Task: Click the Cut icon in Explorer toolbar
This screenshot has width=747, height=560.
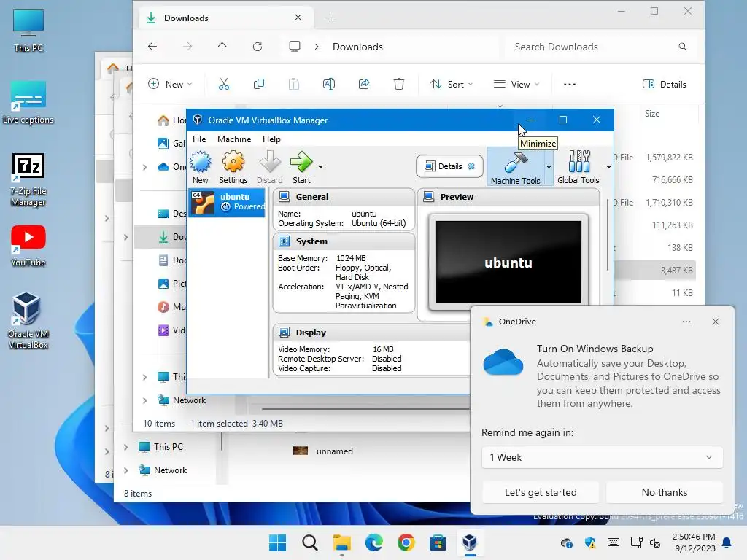Action: tap(223, 85)
